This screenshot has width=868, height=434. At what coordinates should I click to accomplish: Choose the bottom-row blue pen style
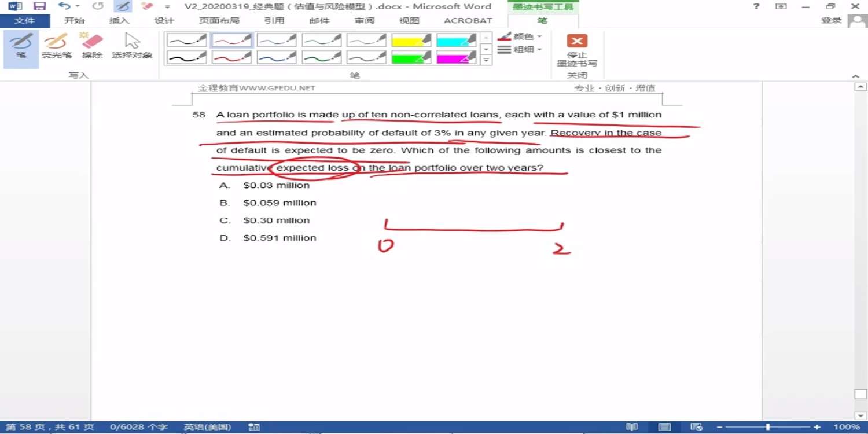[x=277, y=57]
